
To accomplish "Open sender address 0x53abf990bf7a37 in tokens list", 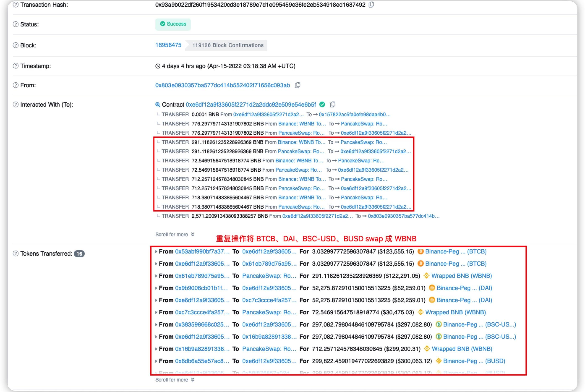I will [202, 251].
